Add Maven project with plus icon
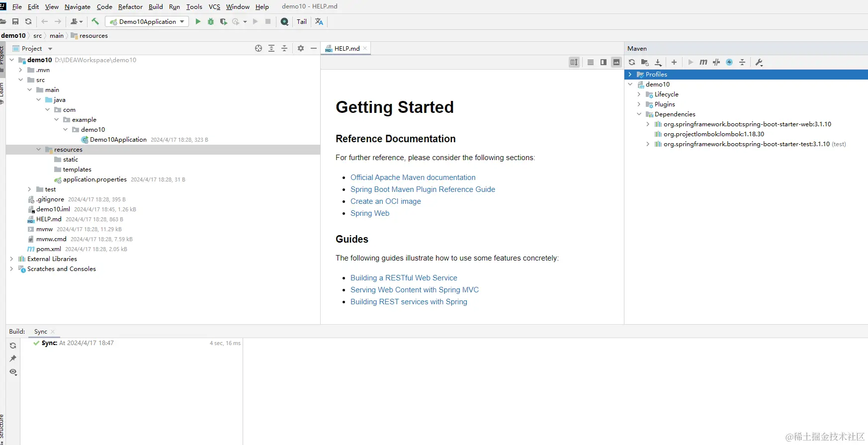868x445 pixels. coord(674,62)
